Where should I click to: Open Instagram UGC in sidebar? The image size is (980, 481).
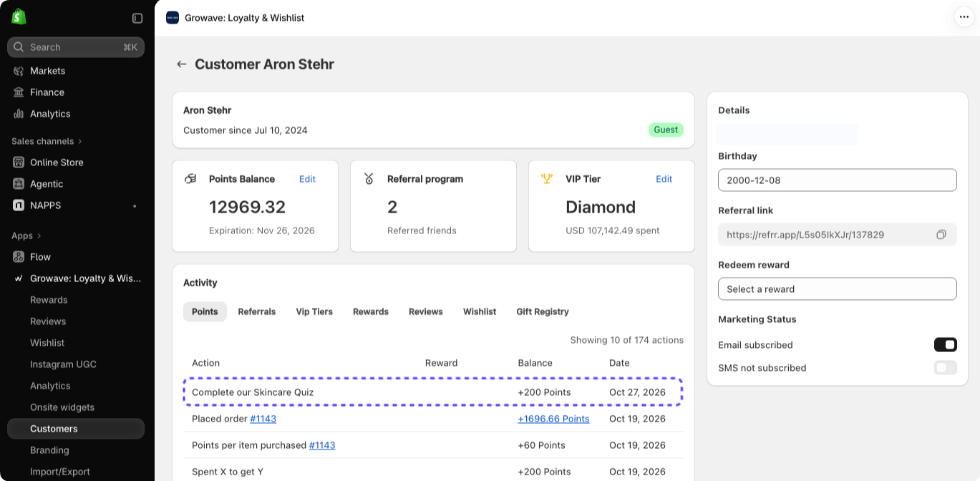[x=63, y=364]
